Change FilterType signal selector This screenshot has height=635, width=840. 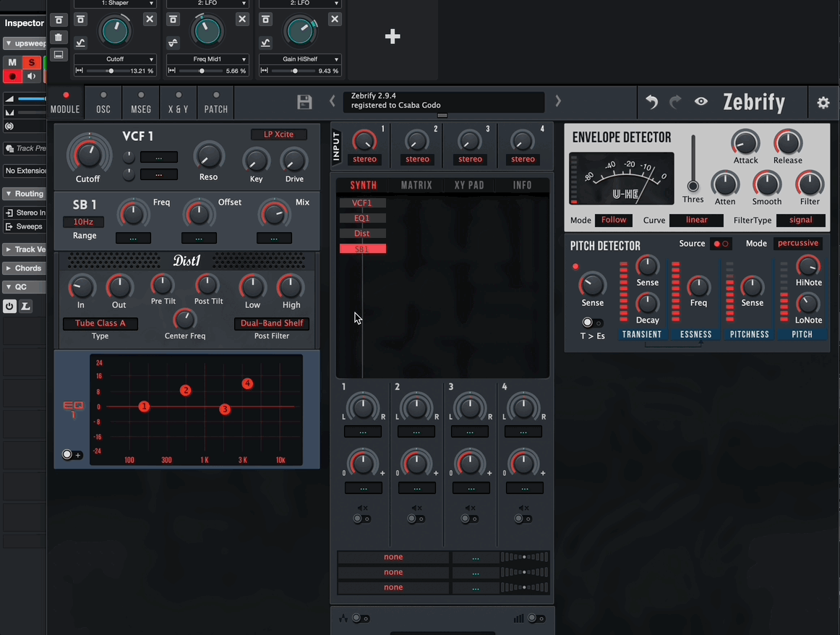[x=800, y=221]
